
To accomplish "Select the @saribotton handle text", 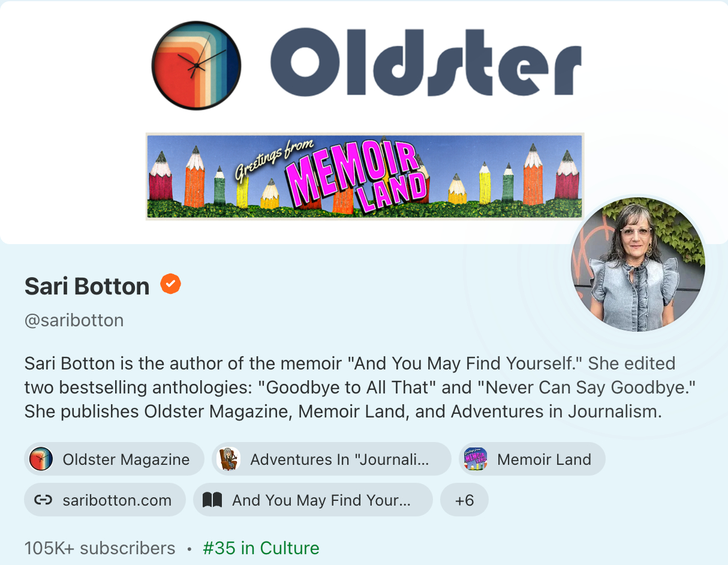I will (x=74, y=320).
